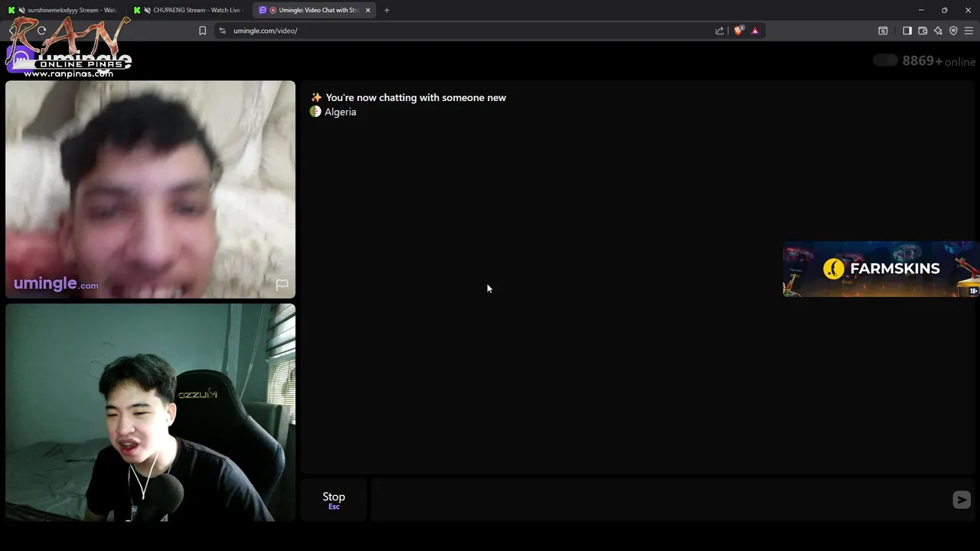Unmute the sunshinemelodyyy Stream tab
This screenshot has width=980, height=551.
[21, 10]
